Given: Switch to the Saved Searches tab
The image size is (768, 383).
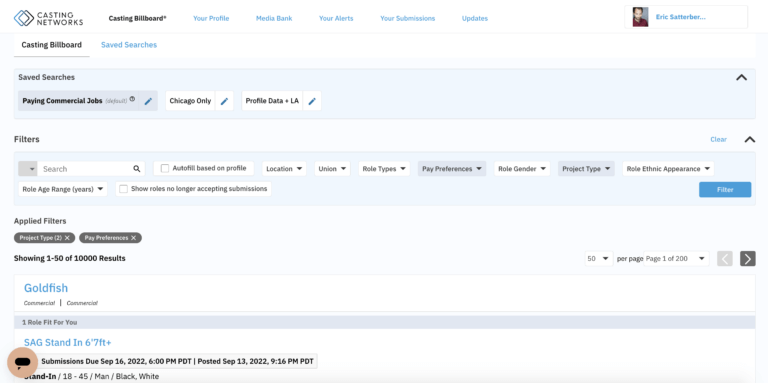Looking at the screenshot, I should 129,45.
